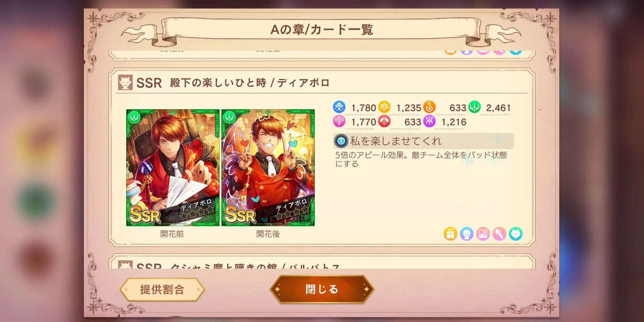Click the purple stat icon beside 1,216
Screen dimensions: 644x322
click(429, 121)
